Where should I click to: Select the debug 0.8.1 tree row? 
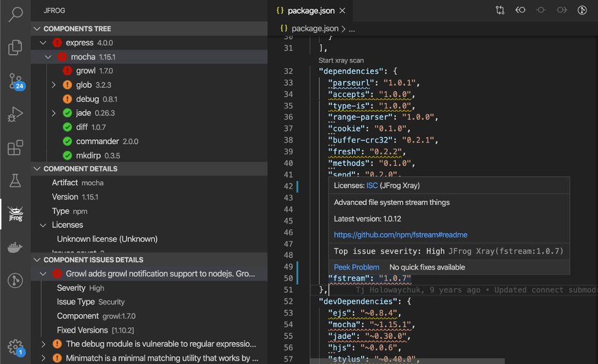(x=149, y=99)
